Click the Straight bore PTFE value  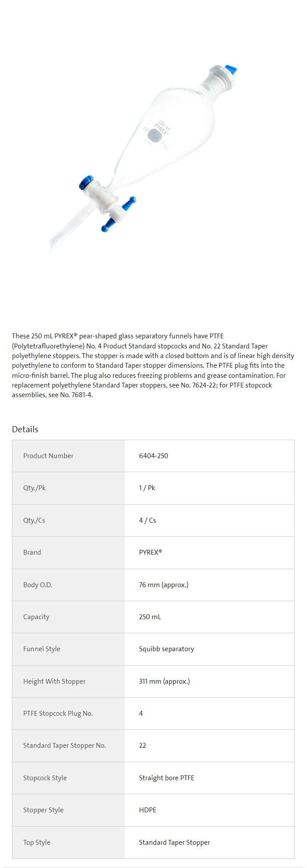[x=166, y=778]
